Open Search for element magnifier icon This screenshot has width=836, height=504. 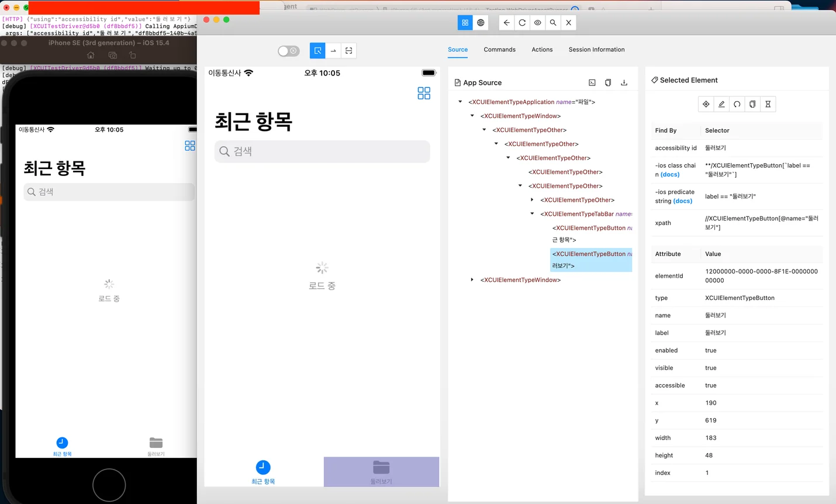tap(553, 23)
